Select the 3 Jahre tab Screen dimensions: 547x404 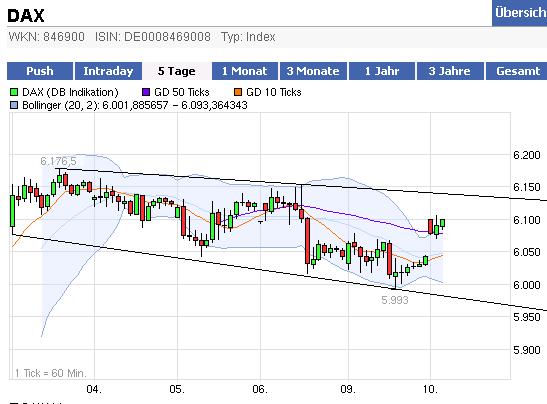point(450,71)
